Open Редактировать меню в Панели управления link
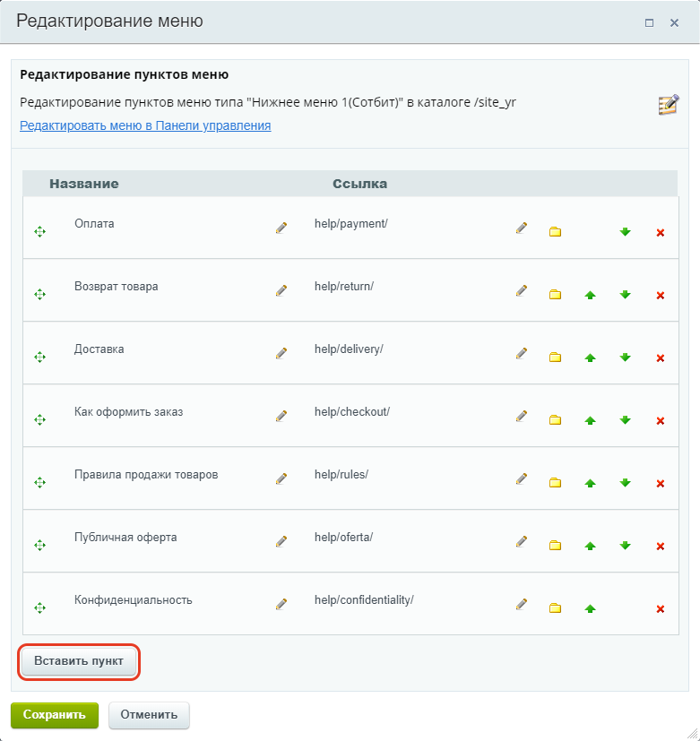 pyautogui.click(x=145, y=125)
